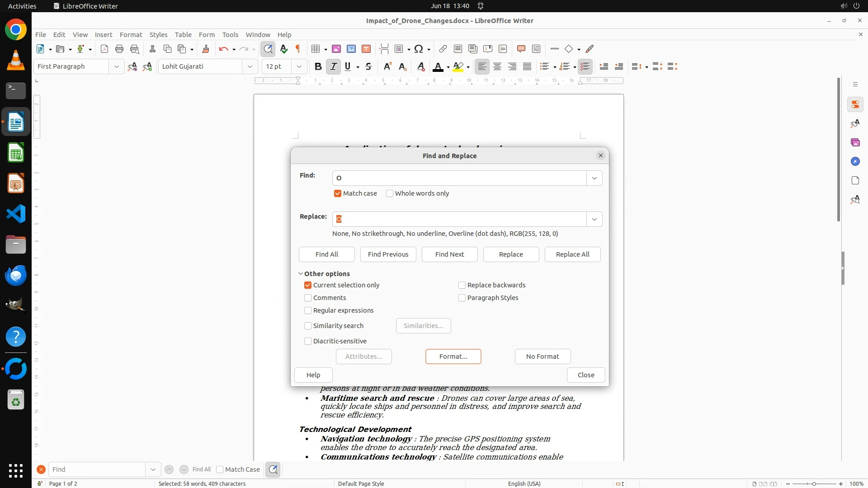Viewport: 868px width, 488px height.
Task: Toggle the Strikethrough icon in toolbar
Action: [x=368, y=66]
